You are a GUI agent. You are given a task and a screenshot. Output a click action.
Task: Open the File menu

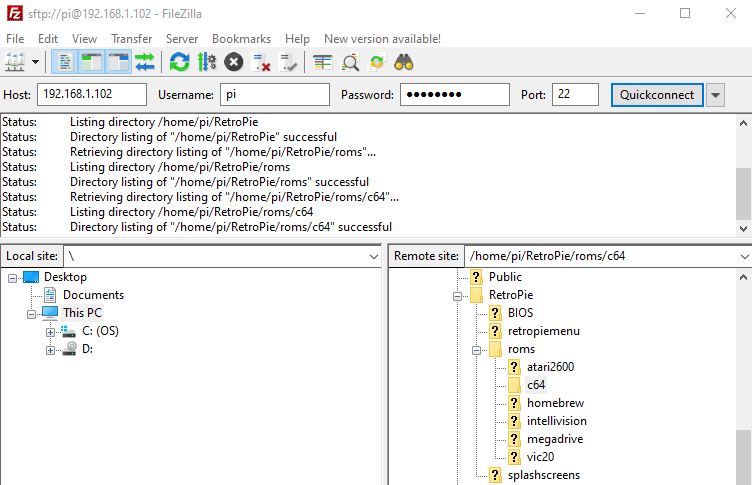point(15,39)
